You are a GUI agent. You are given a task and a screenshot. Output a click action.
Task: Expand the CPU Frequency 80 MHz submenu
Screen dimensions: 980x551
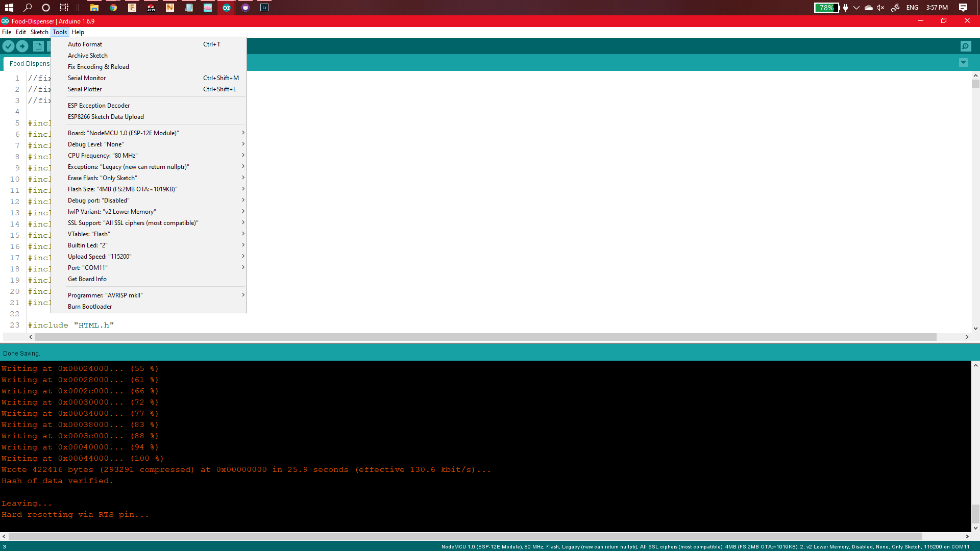(x=148, y=155)
